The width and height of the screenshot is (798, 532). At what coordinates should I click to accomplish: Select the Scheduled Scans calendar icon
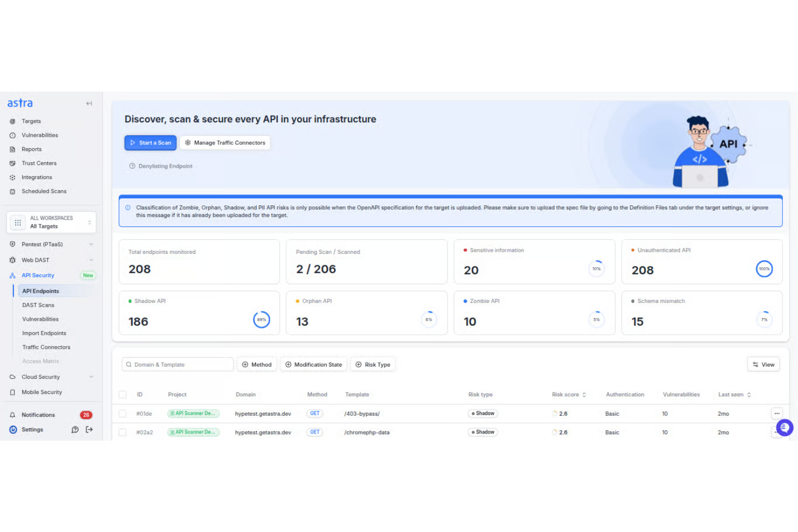(x=12, y=191)
